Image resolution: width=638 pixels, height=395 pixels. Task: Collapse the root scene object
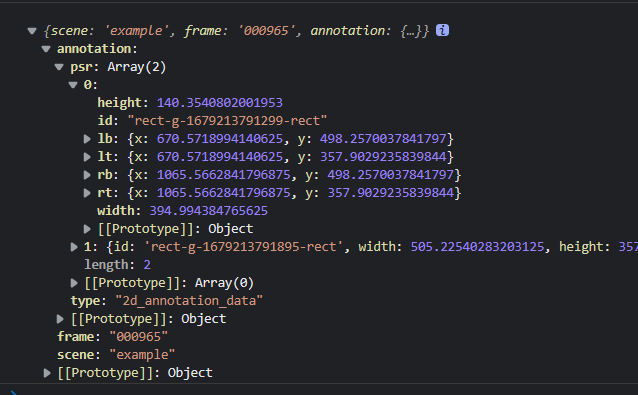coord(32,31)
